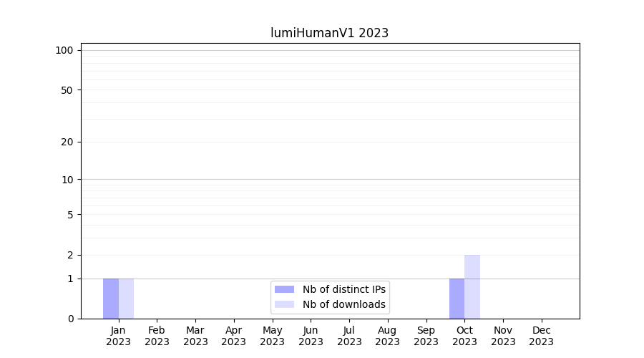Click the 'Aug 2023' x-axis label
The width and height of the screenshot is (644, 358).
click(387, 336)
